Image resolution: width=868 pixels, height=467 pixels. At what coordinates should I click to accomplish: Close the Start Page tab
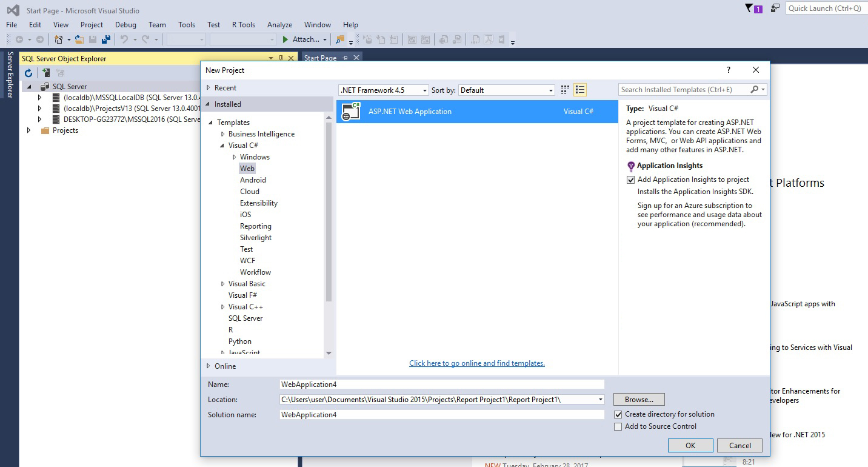[x=356, y=58]
